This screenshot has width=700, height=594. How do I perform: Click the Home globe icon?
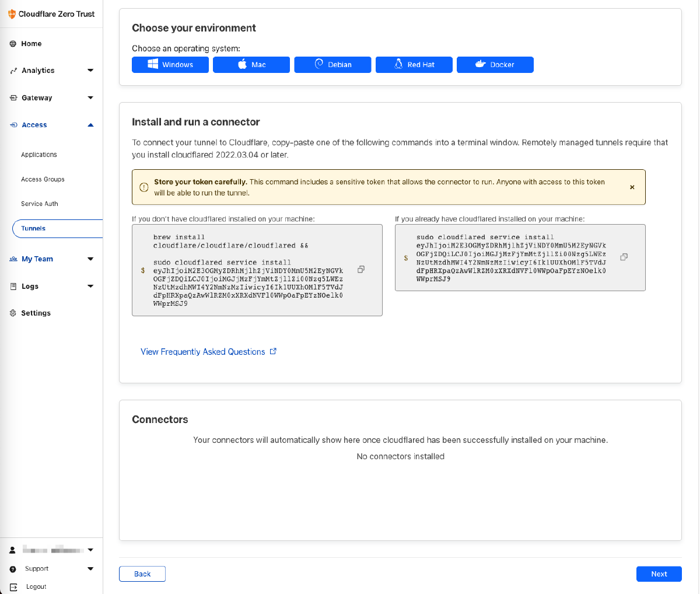point(13,44)
